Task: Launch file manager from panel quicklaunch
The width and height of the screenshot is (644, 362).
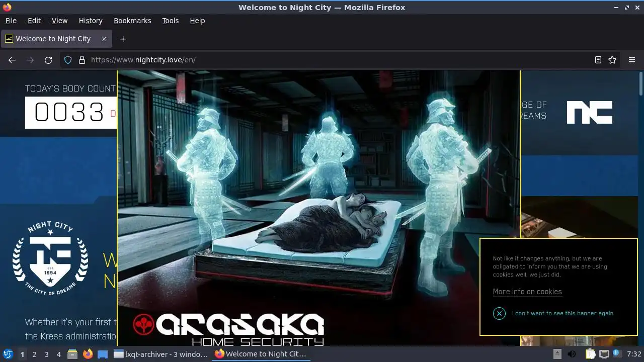Action: point(72,354)
